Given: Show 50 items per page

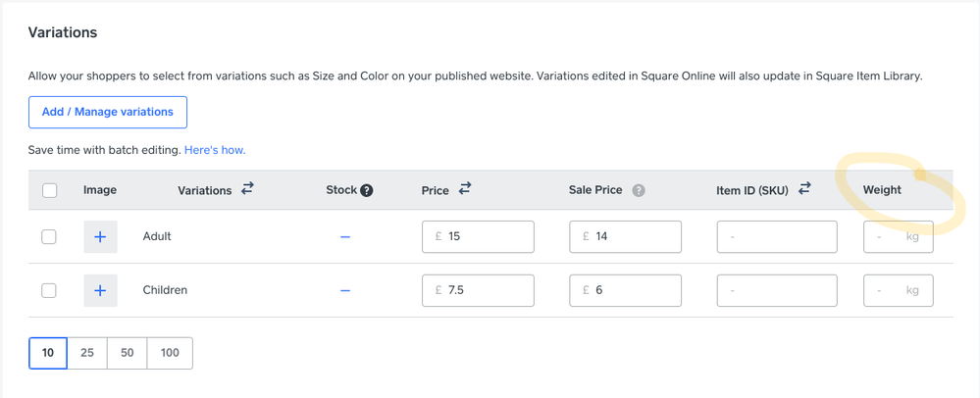Looking at the screenshot, I should pyautogui.click(x=128, y=353).
